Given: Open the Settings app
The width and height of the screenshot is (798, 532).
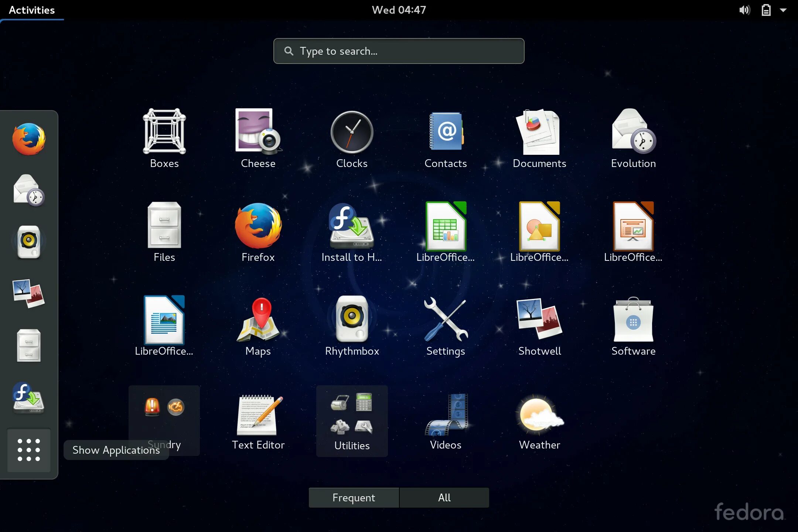Looking at the screenshot, I should click(x=446, y=326).
